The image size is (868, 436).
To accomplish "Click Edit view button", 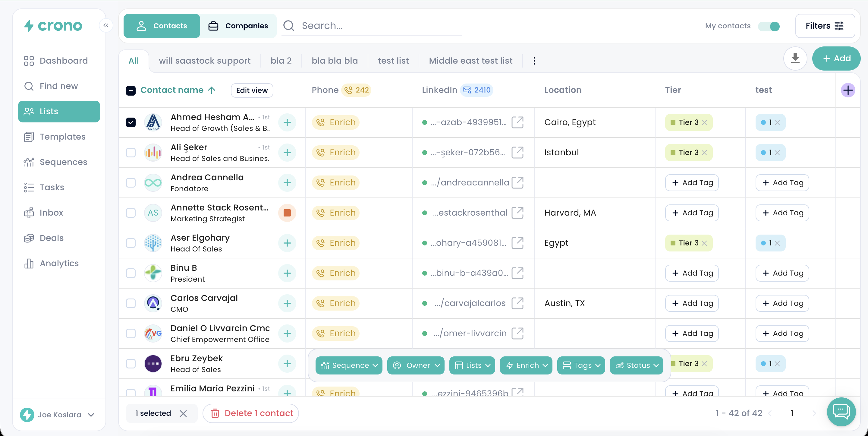I will (252, 90).
